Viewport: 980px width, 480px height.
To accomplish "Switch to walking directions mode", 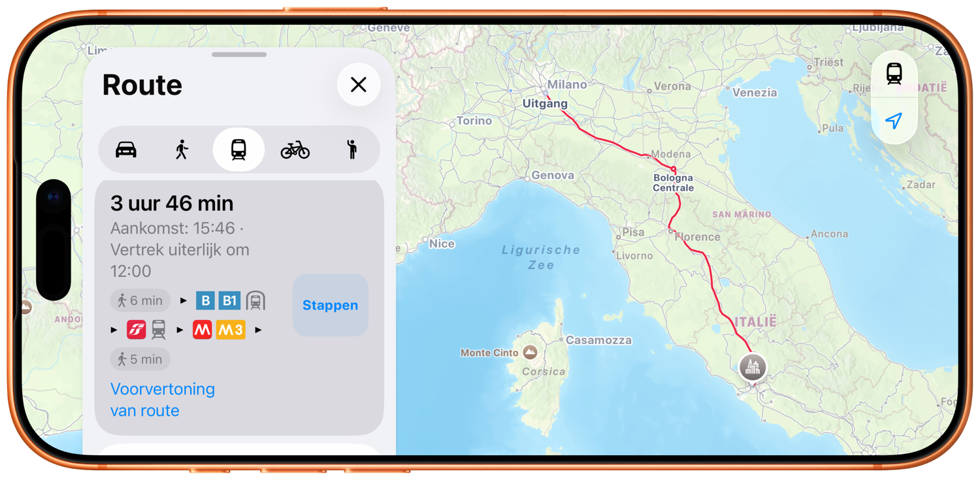I will click(182, 150).
